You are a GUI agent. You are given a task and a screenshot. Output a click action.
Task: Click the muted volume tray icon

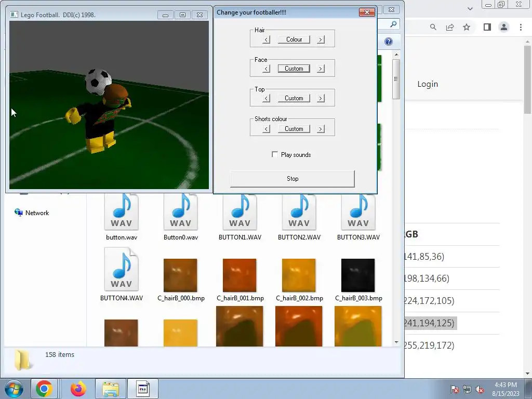point(480,389)
